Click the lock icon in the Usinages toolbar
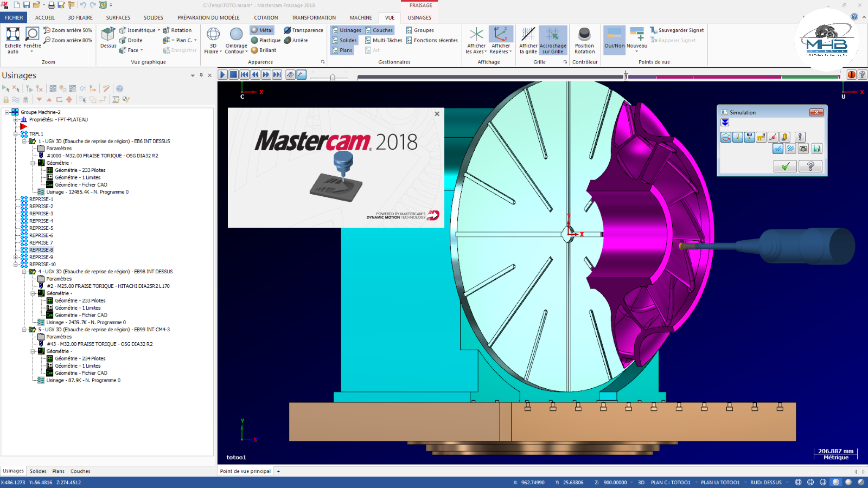 [x=5, y=99]
